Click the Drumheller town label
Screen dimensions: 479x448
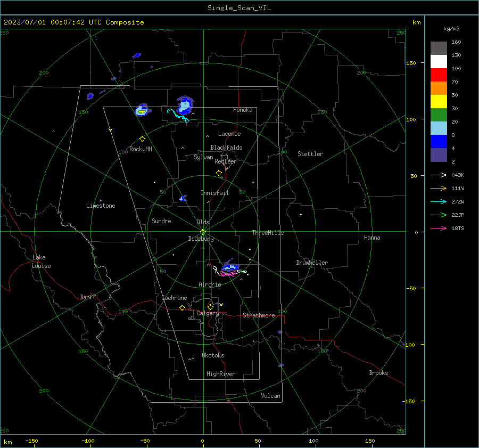click(312, 263)
